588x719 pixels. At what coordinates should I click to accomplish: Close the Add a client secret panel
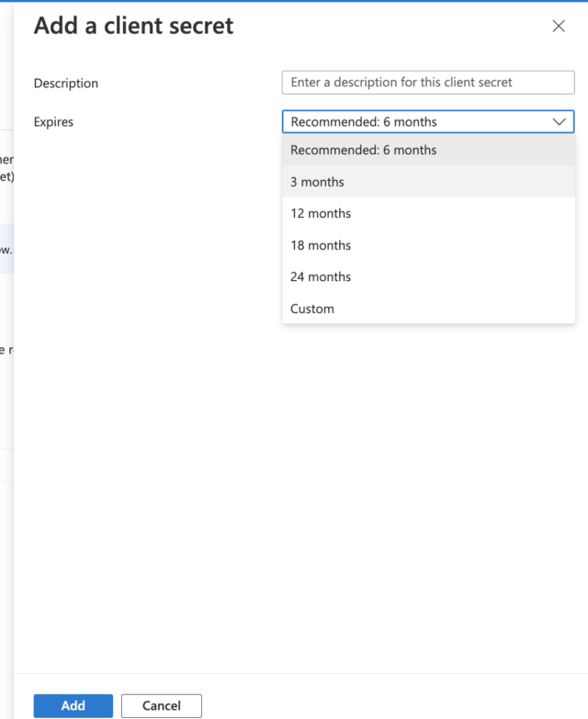[x=559, y=26]
